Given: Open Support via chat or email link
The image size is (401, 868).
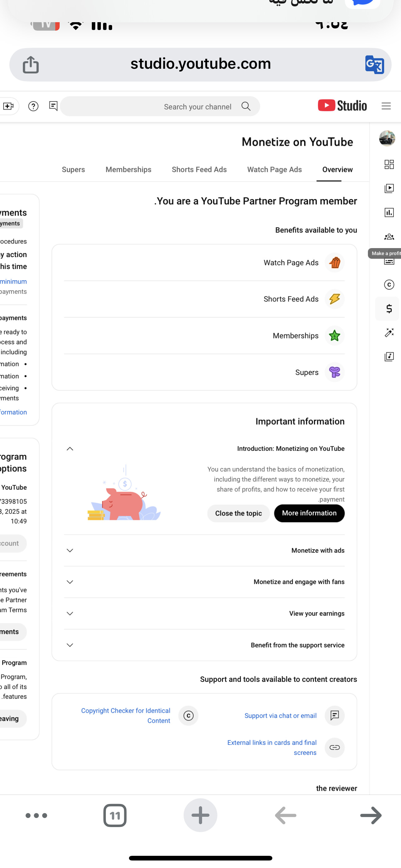Looking at the screenshot, I should coord(280,715).
